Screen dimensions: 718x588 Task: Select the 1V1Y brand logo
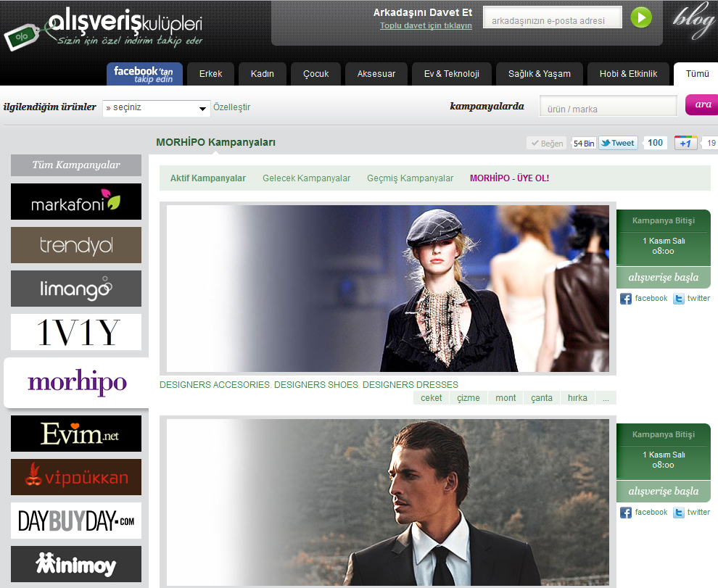click(x=76, y=332)
